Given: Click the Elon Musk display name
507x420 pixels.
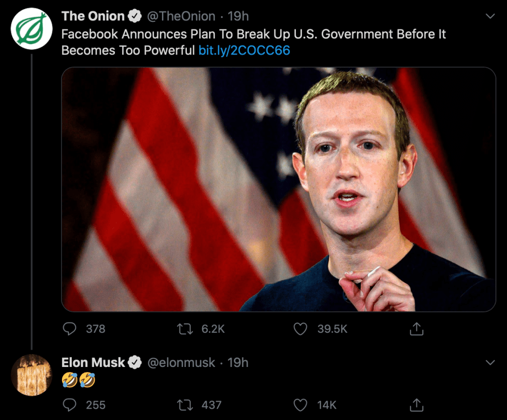Looking at the screenshot, I should click(x=93, y=362).
